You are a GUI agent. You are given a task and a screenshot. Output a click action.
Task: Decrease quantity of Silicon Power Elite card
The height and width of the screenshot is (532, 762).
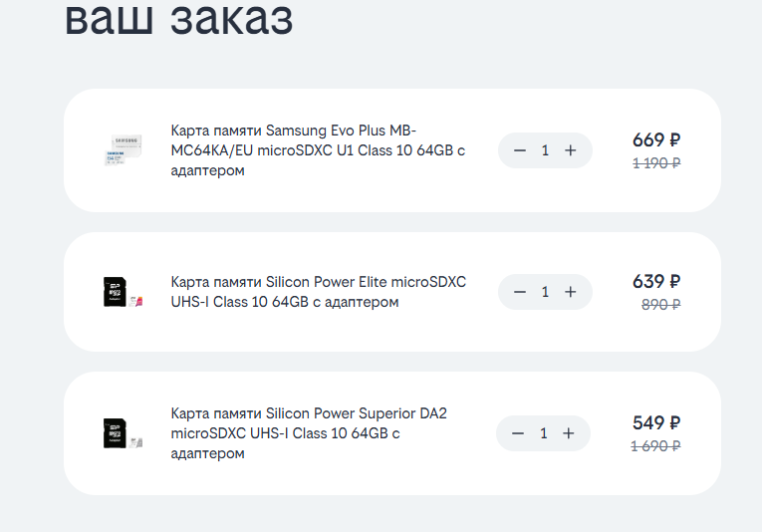coord(520,292)
